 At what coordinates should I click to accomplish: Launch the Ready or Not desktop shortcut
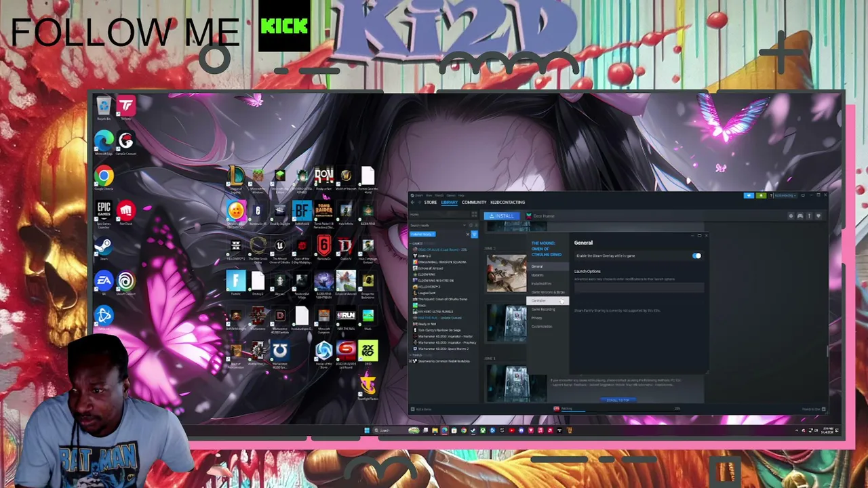323,178
